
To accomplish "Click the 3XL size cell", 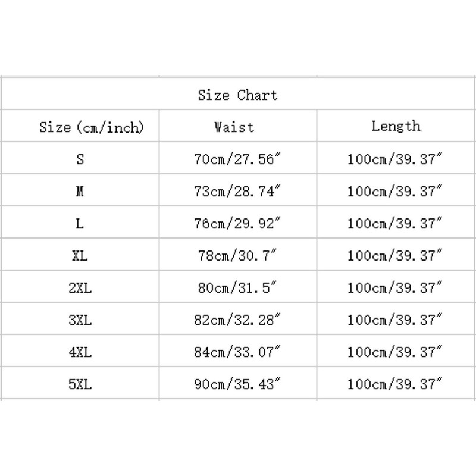I will pyautogui.click(x=80, y=319).
